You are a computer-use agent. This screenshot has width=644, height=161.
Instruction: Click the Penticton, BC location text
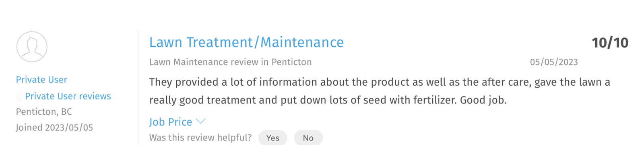(x=44, y=111)
